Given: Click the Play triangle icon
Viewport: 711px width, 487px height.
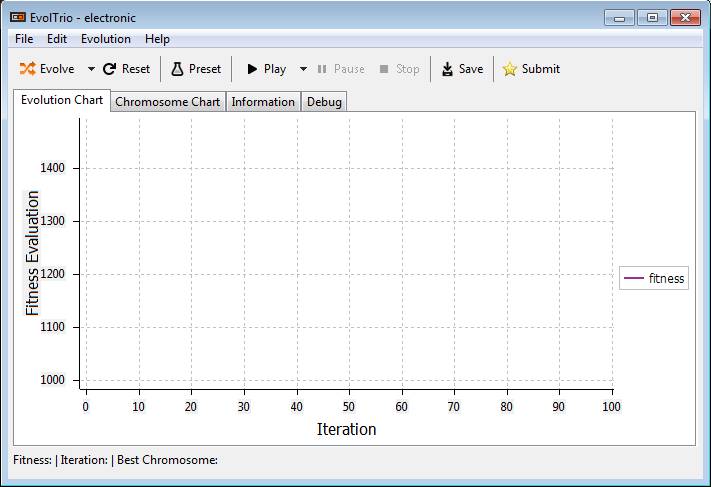Looking at the screenshot, I should (252, 69).
